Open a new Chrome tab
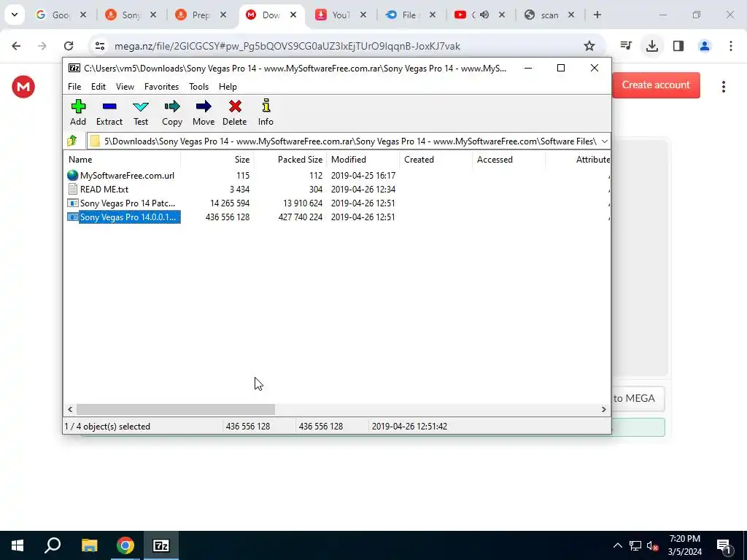747x560 pixels. click(597, 15)
